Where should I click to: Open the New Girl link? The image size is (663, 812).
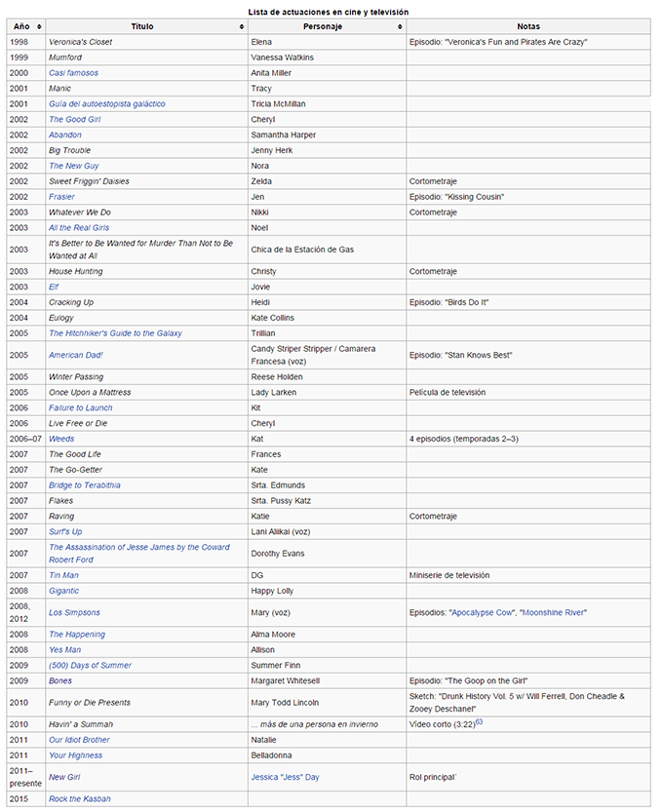pos(64,777)
